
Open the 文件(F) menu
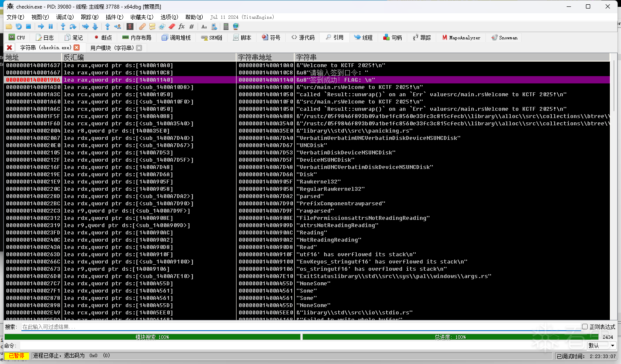[x=15, y=17]
